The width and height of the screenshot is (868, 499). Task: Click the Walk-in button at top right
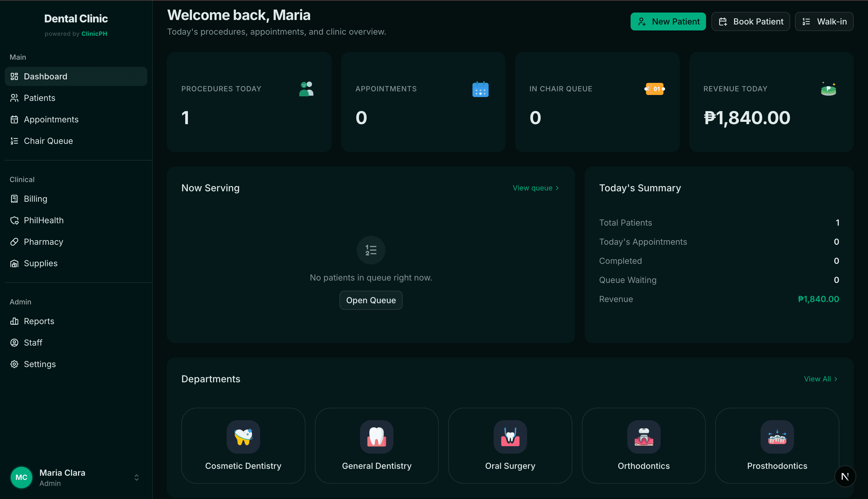(x=824, y=21)
